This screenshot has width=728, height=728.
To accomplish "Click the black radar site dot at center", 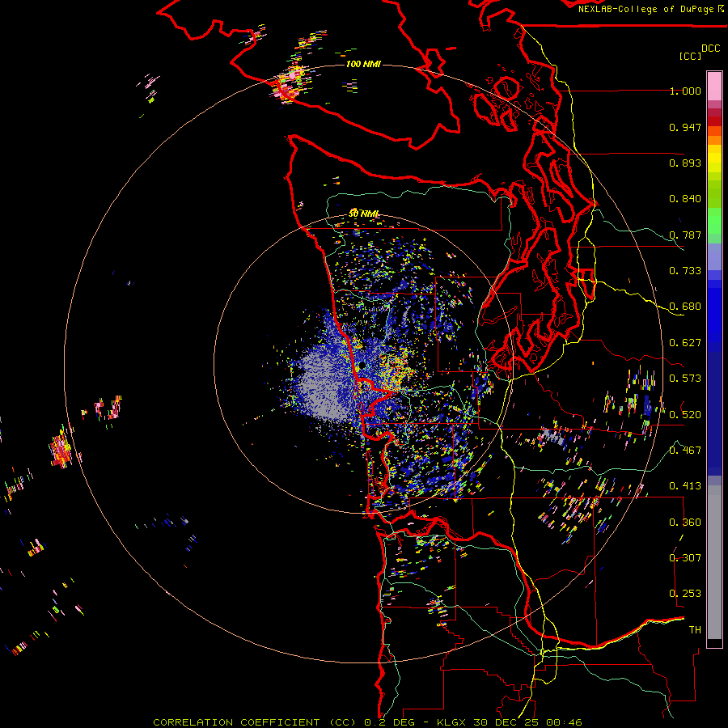I will [362, 366].
